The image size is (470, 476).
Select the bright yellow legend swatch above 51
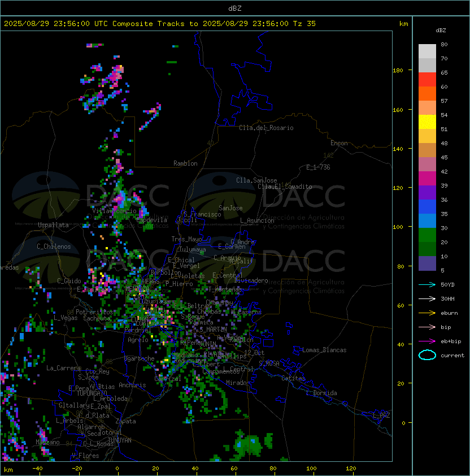point(427,122)
